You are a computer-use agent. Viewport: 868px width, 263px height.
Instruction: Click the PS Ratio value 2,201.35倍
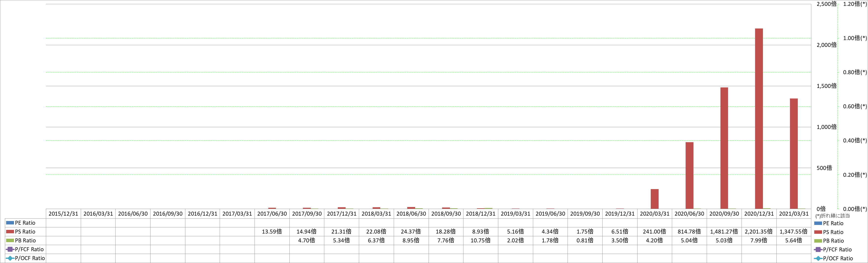tap(759, 232)
